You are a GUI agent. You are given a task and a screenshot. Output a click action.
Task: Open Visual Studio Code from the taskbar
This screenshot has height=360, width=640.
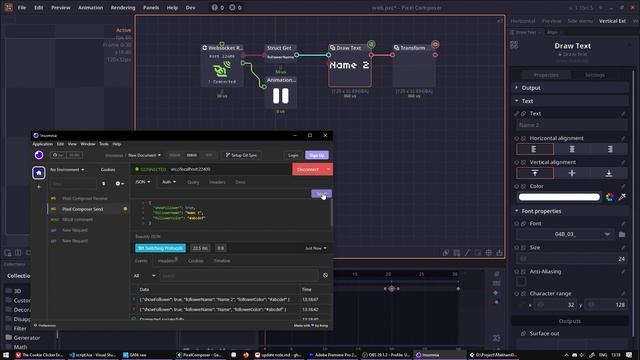93,355
